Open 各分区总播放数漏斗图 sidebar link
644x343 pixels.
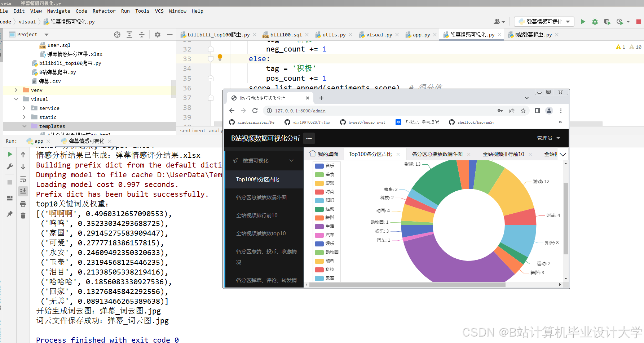[x=261, y=197]
